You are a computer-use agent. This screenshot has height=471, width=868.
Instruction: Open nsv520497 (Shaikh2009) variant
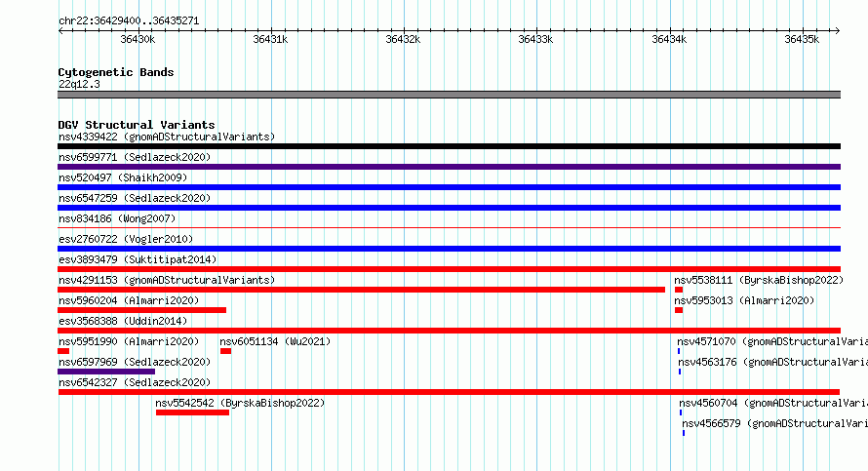tap(123, 177)
